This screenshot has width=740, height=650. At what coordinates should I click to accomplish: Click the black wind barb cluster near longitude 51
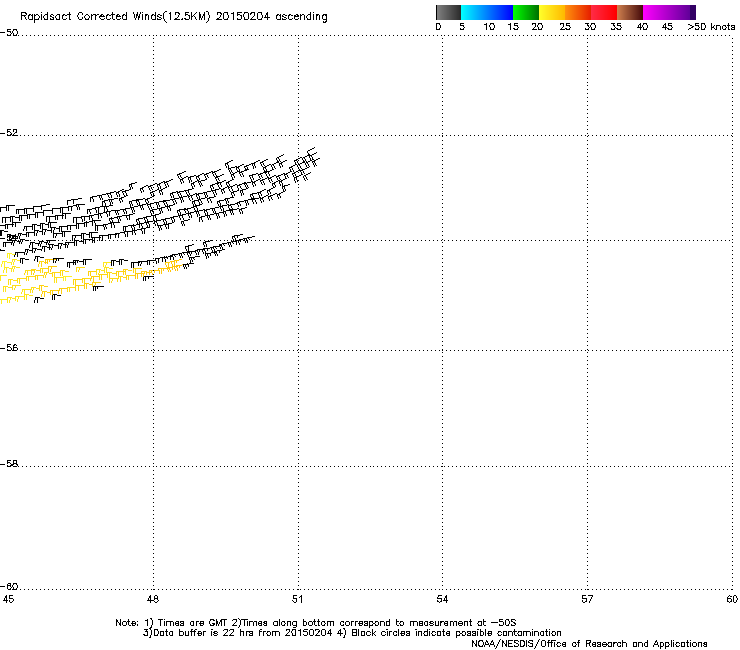pos(303,165)
